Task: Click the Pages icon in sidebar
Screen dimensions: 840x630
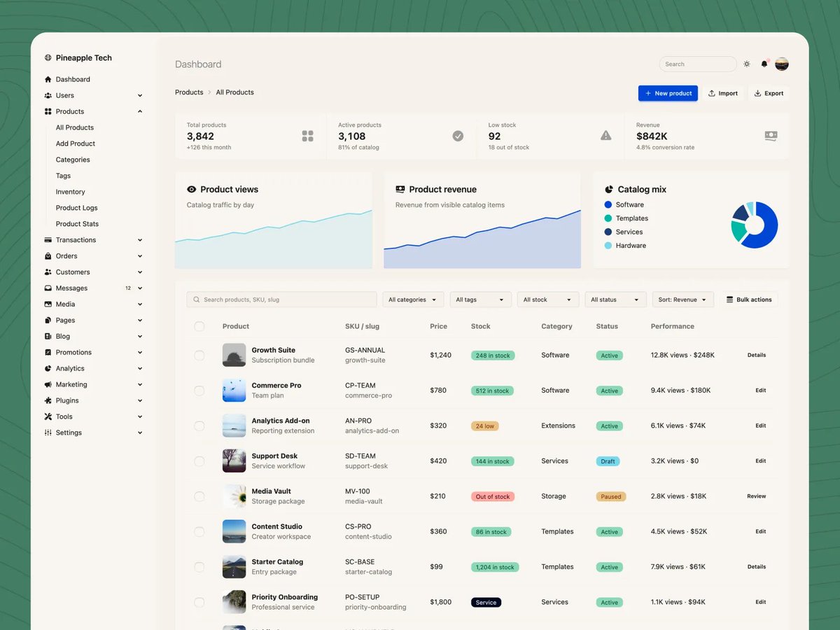Action: [48, 321]
